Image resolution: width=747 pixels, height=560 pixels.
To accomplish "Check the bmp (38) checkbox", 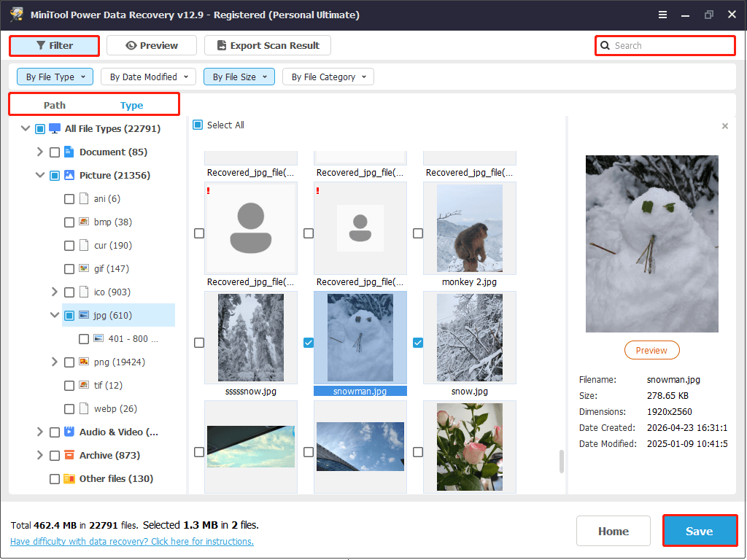I will coord(69,222).
